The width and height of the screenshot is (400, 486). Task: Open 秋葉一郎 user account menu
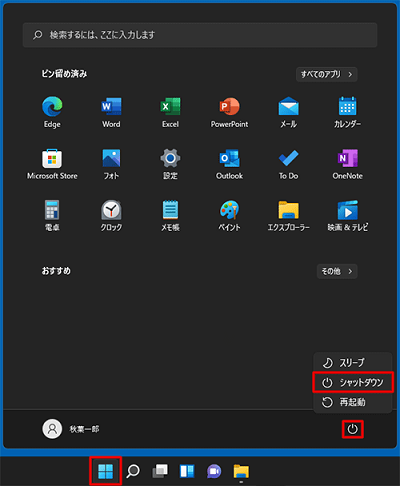(x=71, y=429)
